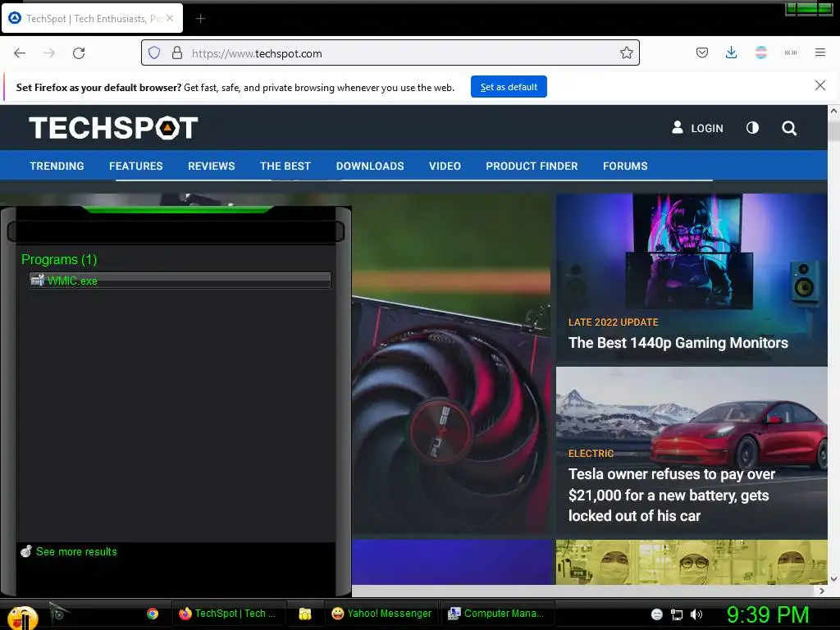Open the REVIEWS menu
The image size is (840, 630).
[x=211, y=166]
